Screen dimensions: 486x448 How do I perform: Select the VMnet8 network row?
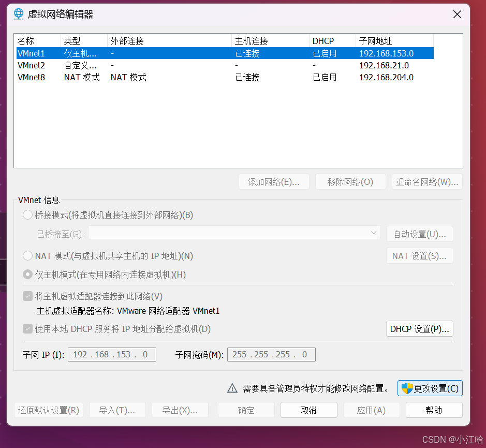coord(225,77)
